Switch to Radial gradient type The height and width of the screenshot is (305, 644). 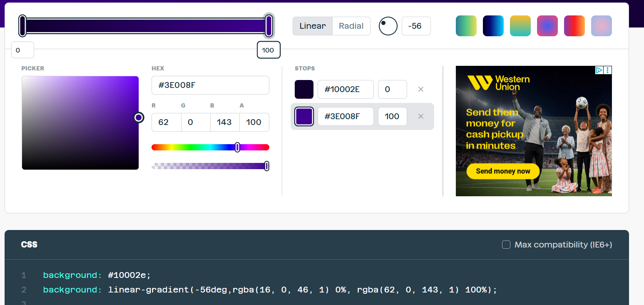coord(351,26)
